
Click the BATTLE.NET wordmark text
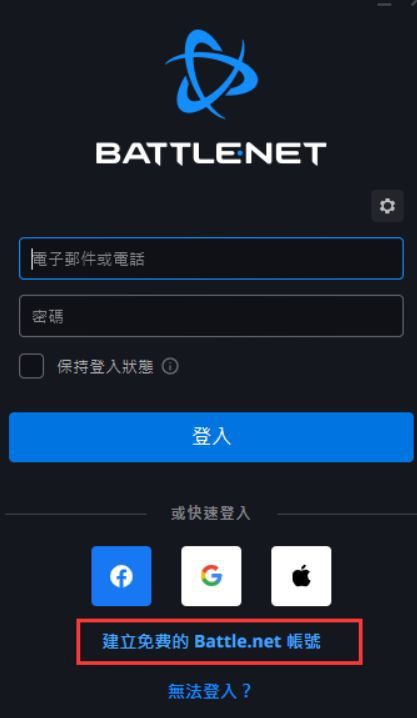[x=211, y=154]
